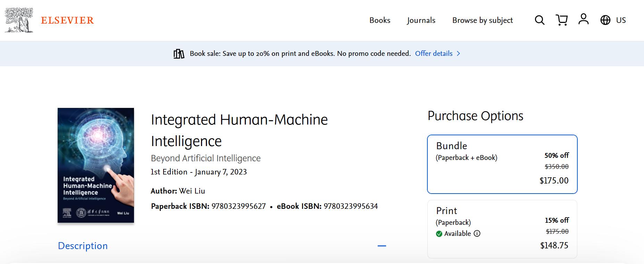Click the chevron after Offer details
This screenshot has height=264, width=644.
[458, 53]
